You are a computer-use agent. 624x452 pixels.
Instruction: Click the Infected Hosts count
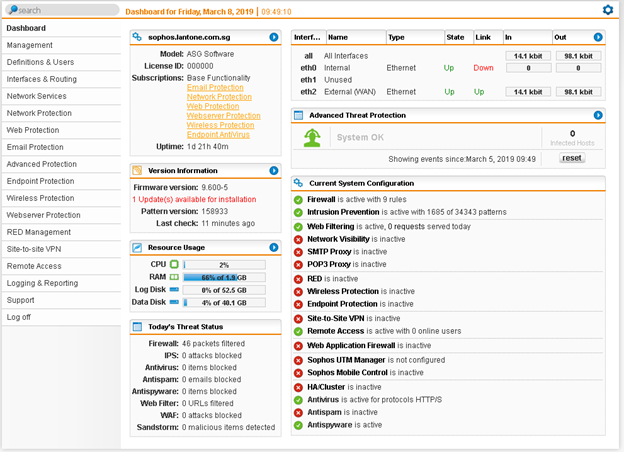(x=572, y=134)
